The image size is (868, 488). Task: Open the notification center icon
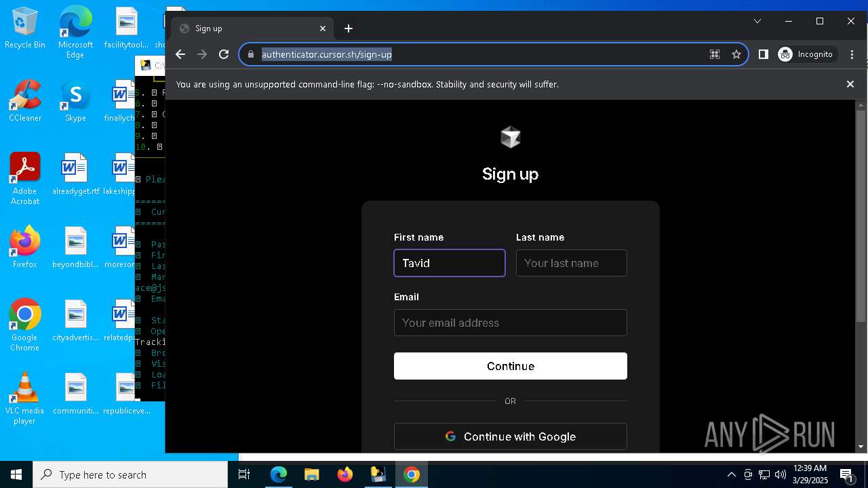(847, 474)
